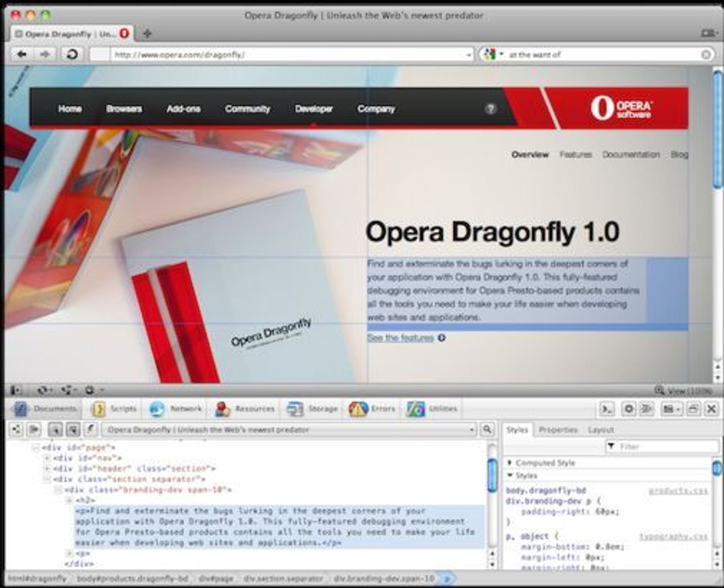Screen dimensions: 724x588
Task: Toggle the panel icon at the status bar's left end
Action: click(x=16, y=390)
